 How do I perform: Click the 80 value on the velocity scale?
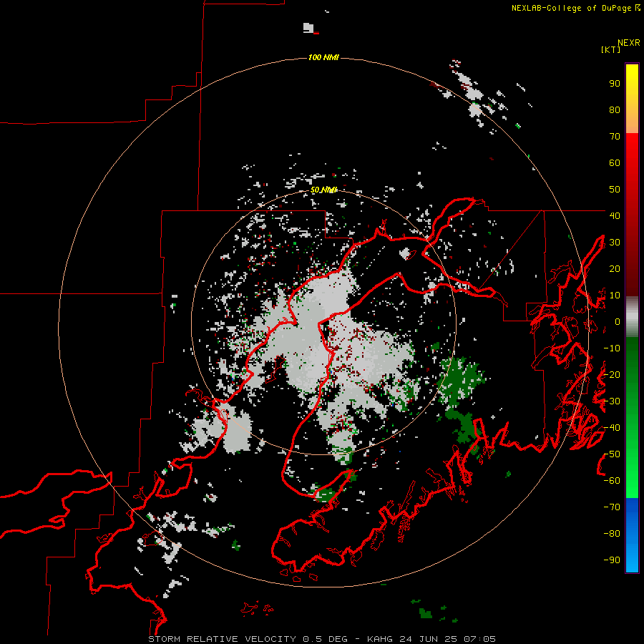pos(615,110)
